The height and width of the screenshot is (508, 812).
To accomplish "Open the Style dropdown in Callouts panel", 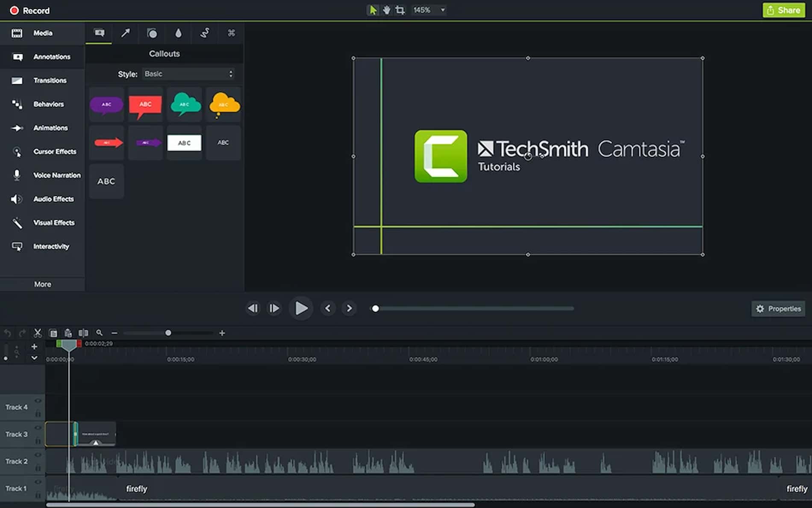I will pyautogui.click(x=188, y=74).
